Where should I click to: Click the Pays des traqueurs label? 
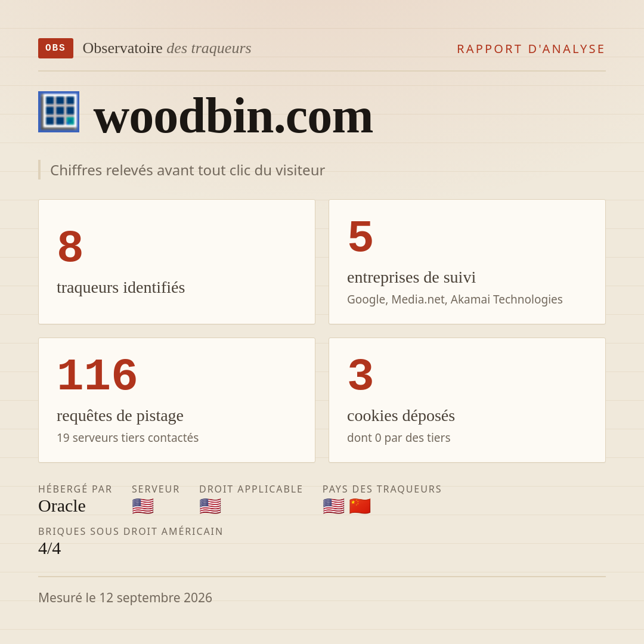(382, 489)
